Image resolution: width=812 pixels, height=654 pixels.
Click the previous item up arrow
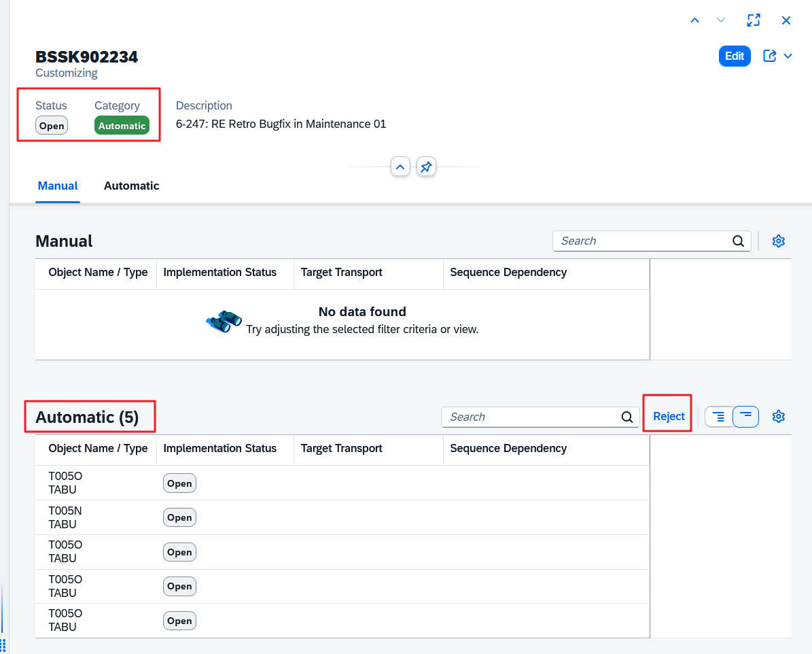tap(694, 20)
